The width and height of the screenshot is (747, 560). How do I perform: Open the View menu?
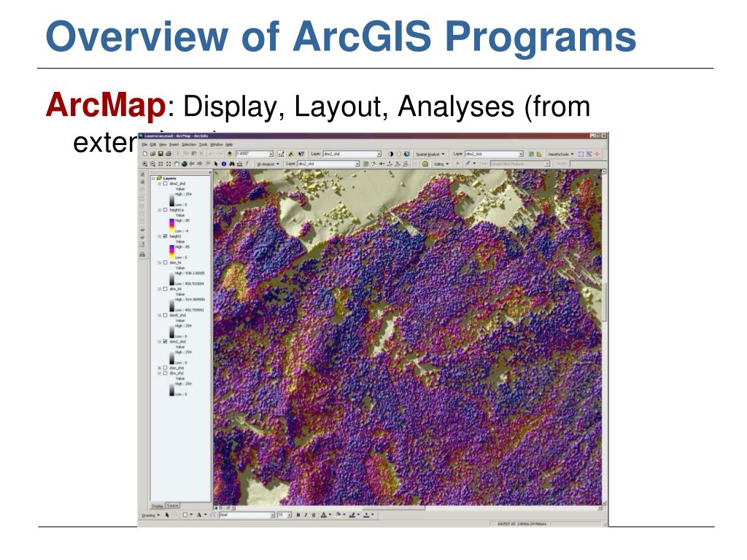point(163,144)
